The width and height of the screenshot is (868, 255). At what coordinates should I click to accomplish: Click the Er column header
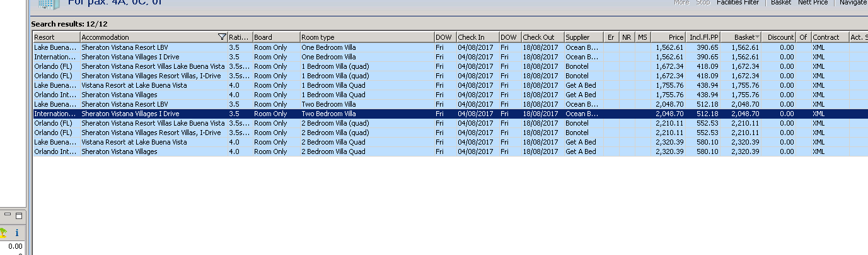[x=611, y=37]
